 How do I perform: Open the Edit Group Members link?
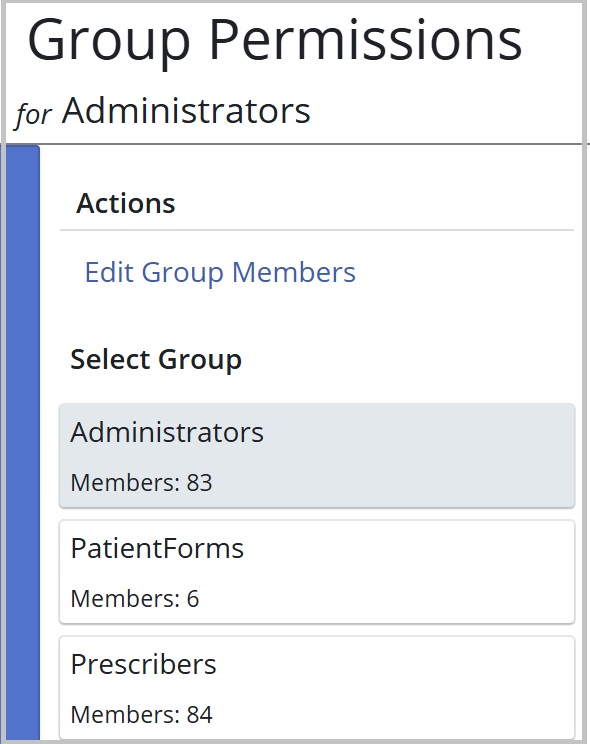pyautogui.click(x=220, y=273)
